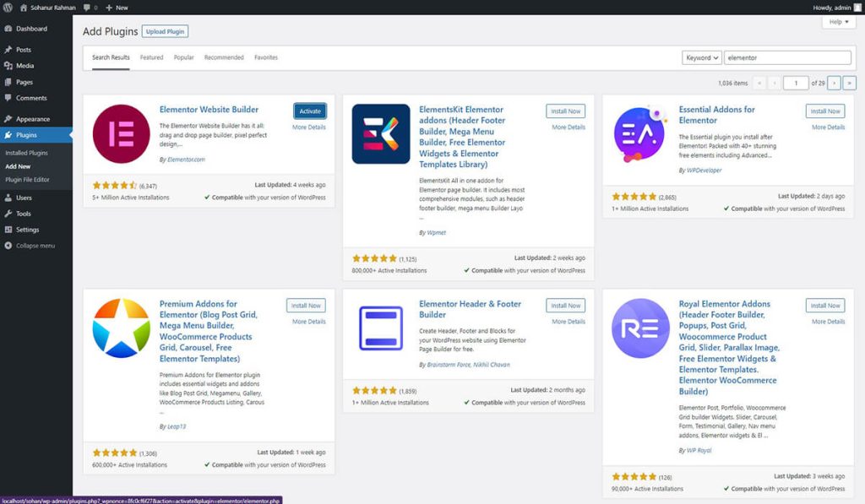Install Royal Elementor Addons
This screenshot has height=504, width=865.
click(825, 306)
